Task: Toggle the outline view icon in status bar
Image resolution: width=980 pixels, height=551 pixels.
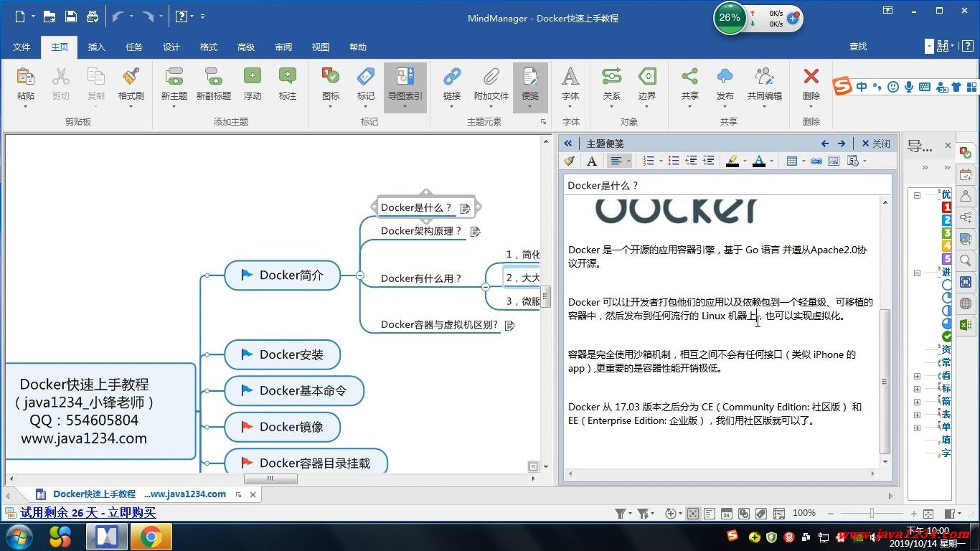Action: click(x=710, y=514)
